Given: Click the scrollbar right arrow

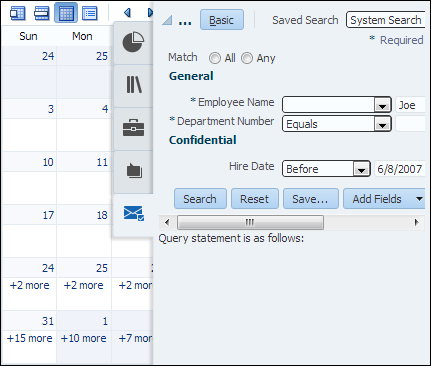Looking at the screenshot, I should pyautogui.click(x=416, y=222).
